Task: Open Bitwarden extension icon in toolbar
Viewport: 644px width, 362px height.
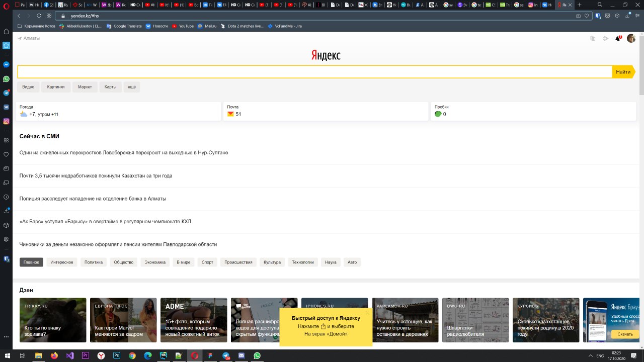Action: click(598, 16)
